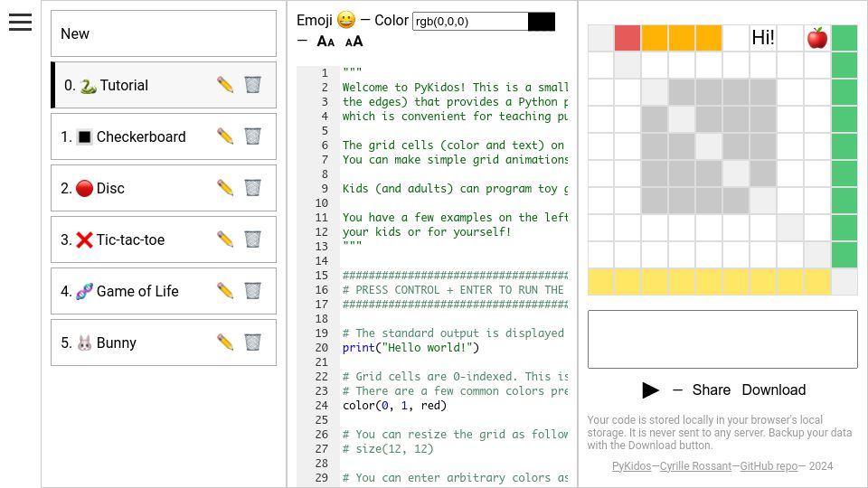868x488 pixels.
Task: Click code line color(0, 1, red)
Action: point(394,405)
